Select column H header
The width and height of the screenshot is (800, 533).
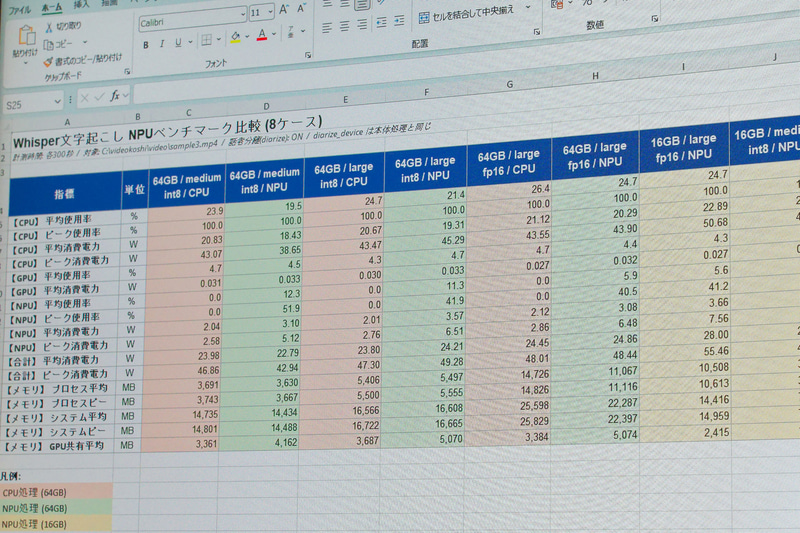pyautogui.click(x=595, y=76)
